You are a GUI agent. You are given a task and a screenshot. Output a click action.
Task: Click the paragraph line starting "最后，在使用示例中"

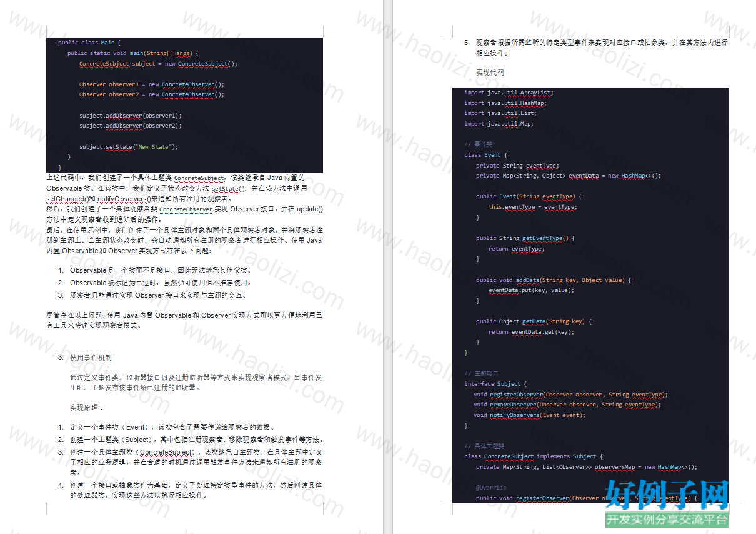click(184, 240)
